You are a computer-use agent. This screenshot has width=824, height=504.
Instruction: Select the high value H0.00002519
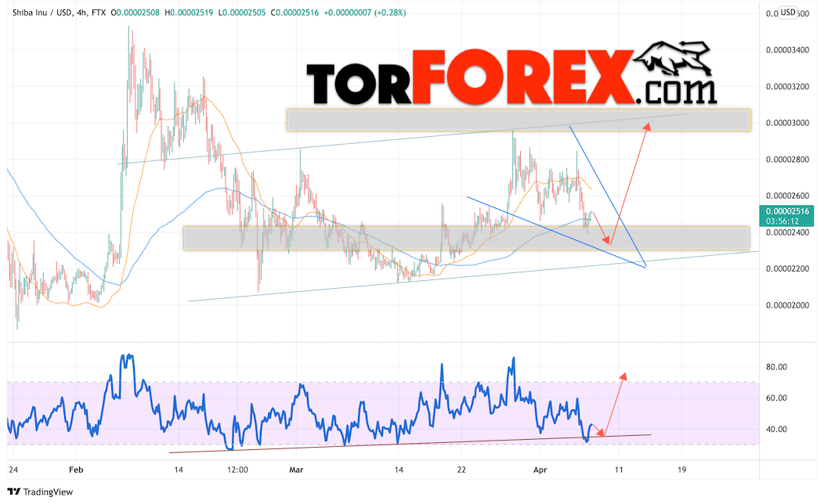pos(189,13)
